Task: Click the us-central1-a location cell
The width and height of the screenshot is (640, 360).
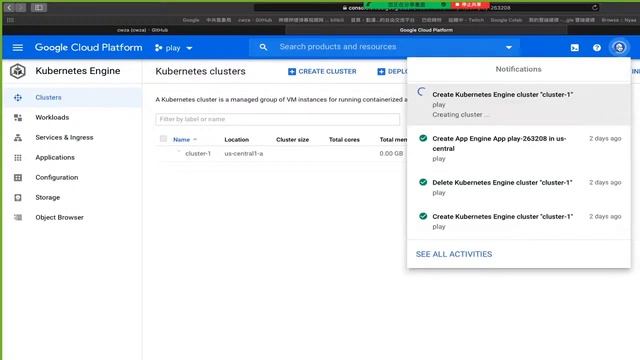Action: point(244,153)
